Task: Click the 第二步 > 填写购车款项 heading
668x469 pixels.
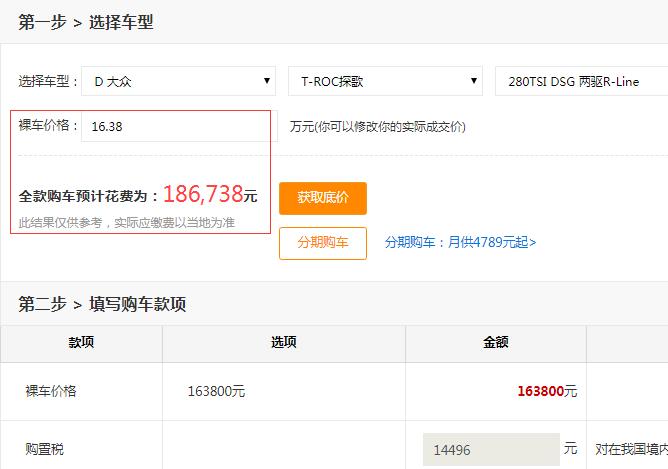Action: pos(102,304)
